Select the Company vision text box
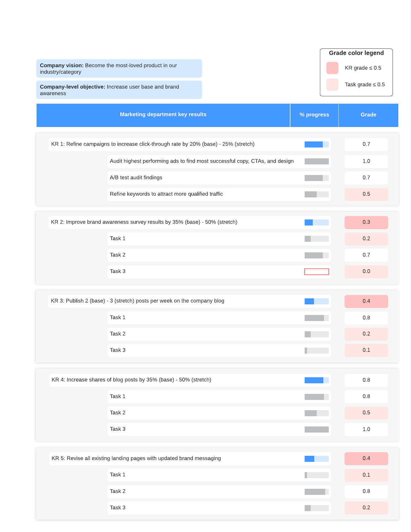 119,69
